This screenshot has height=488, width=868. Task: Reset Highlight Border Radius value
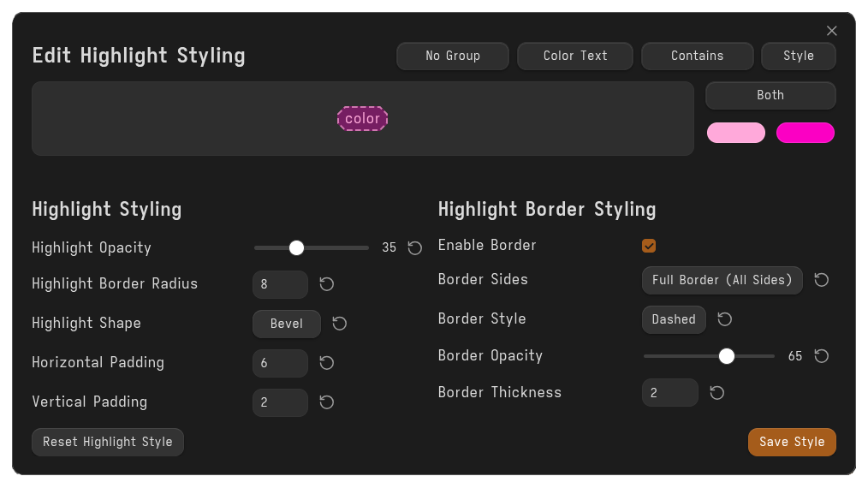point(327,284)
